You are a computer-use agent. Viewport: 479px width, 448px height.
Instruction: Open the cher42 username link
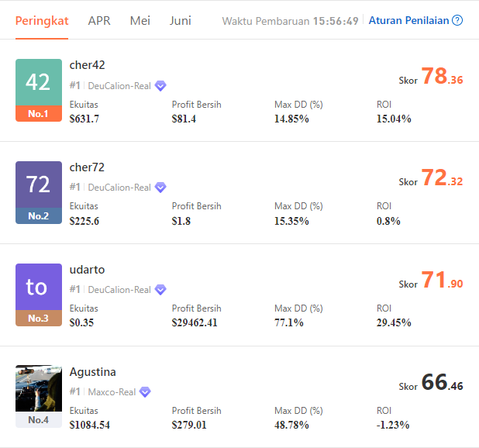pos(87,65)
